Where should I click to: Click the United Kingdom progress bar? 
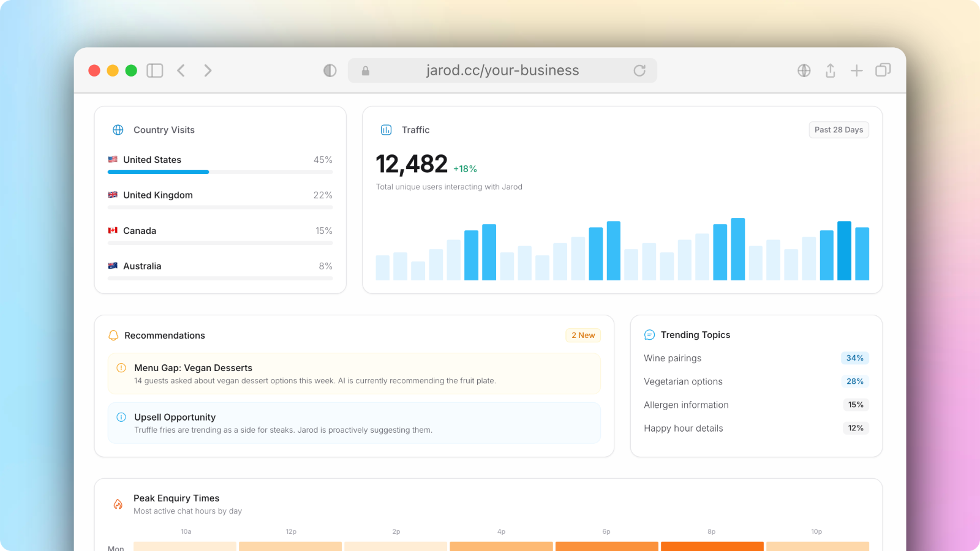pos(221,208)
